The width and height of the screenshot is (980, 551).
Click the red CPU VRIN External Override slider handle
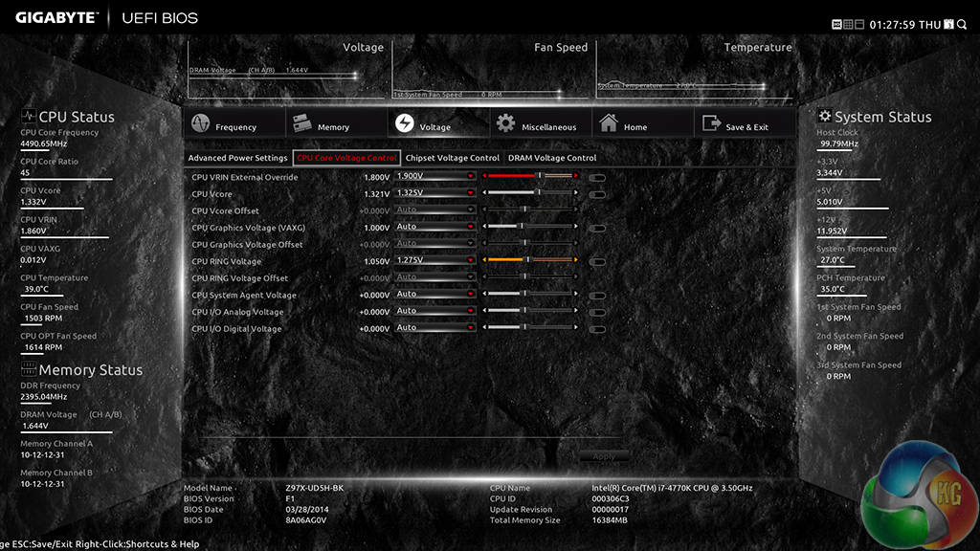coord(540,176)
